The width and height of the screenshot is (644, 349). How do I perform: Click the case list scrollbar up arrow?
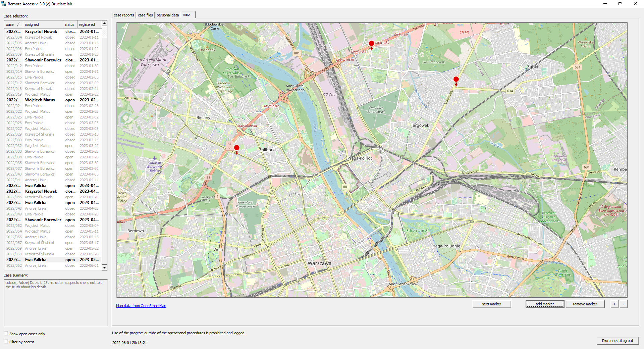point(104,23)
